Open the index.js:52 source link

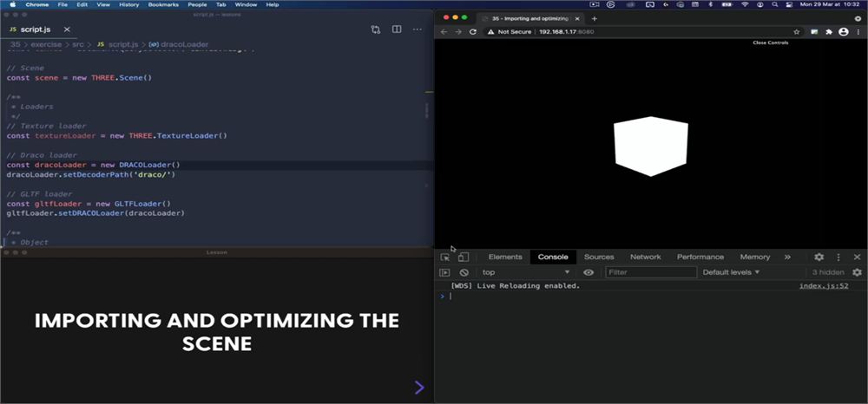824,286
